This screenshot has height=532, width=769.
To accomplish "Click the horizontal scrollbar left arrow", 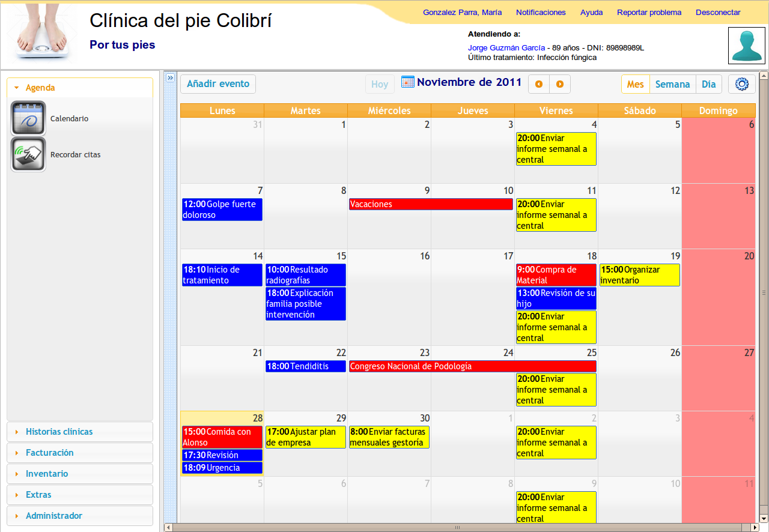I will [x=169, y=528].
